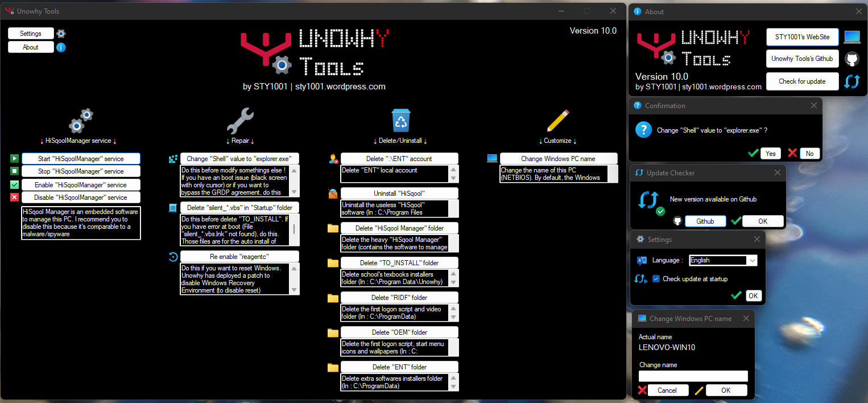
Task: Click the uninstall icon beside Uninstall HiSqool
Action: (333, 194)
